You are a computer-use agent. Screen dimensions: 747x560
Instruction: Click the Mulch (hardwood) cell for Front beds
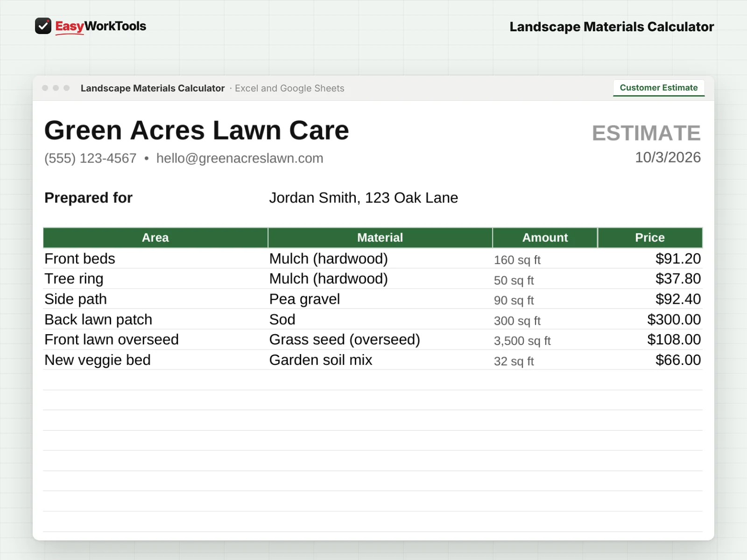coord(380,259)
